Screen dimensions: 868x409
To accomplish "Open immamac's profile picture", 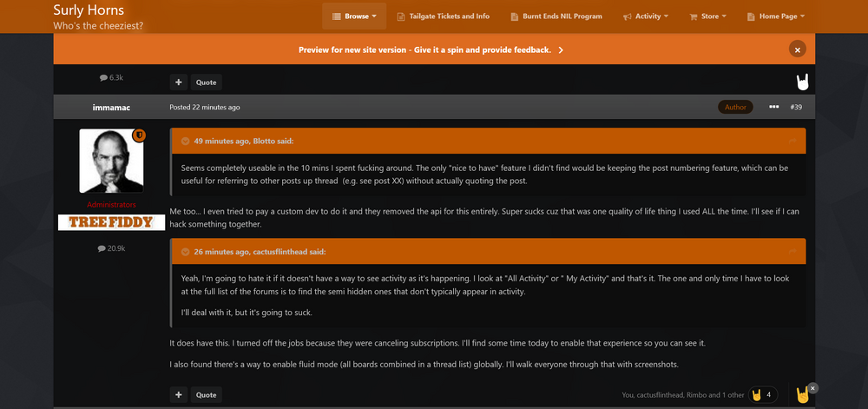I will [111, 161].
